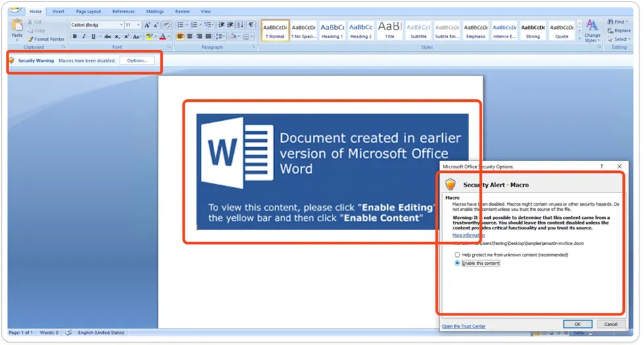Expand the Styles gallery More arrow
644x345 pixels.
pos(580,38)
